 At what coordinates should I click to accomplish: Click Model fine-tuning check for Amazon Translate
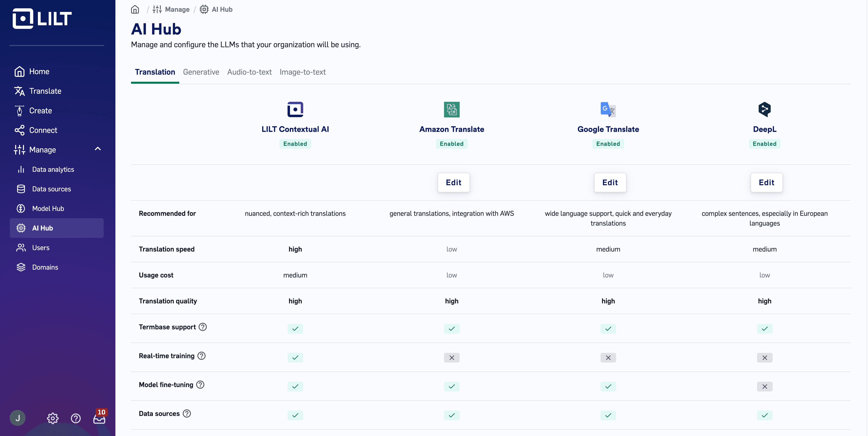[452, 387]
